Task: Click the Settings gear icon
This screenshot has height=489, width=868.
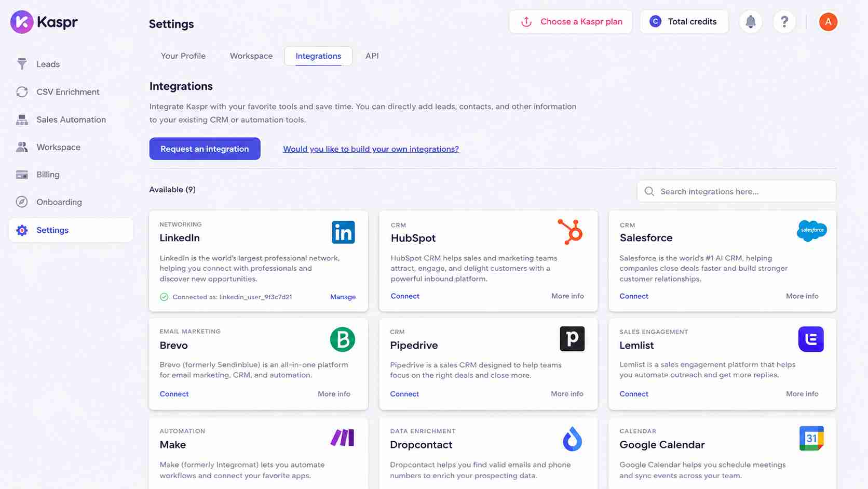Action: (22, 230)
